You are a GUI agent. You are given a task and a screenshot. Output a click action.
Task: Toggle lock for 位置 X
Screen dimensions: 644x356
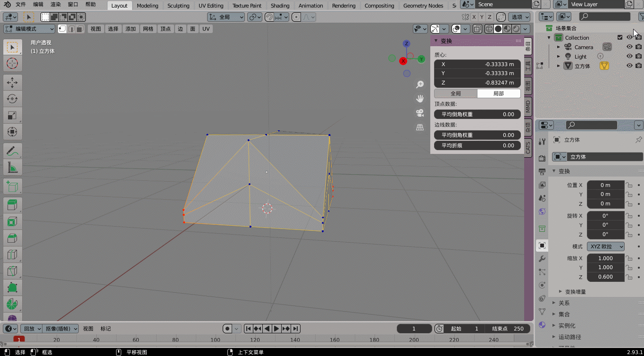(629, 185)
